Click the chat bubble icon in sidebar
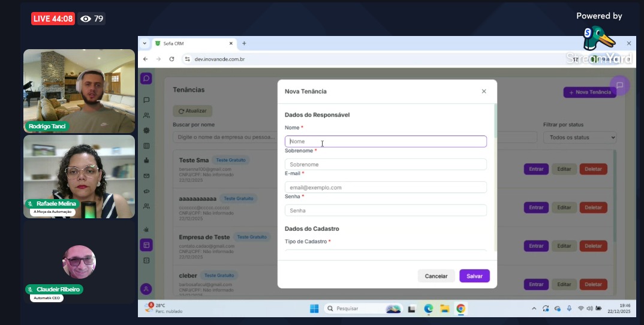The image size is (644, 325). pyautogui.click(x=146, y=100)
